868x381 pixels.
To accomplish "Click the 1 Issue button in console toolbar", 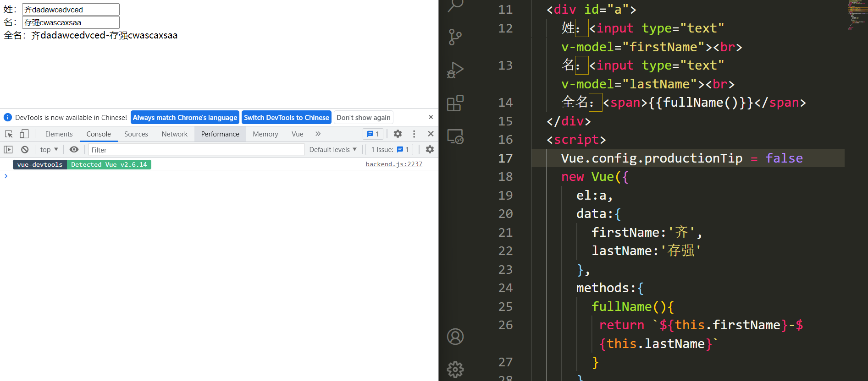I will pyautogui.click(x=390, y=149).
